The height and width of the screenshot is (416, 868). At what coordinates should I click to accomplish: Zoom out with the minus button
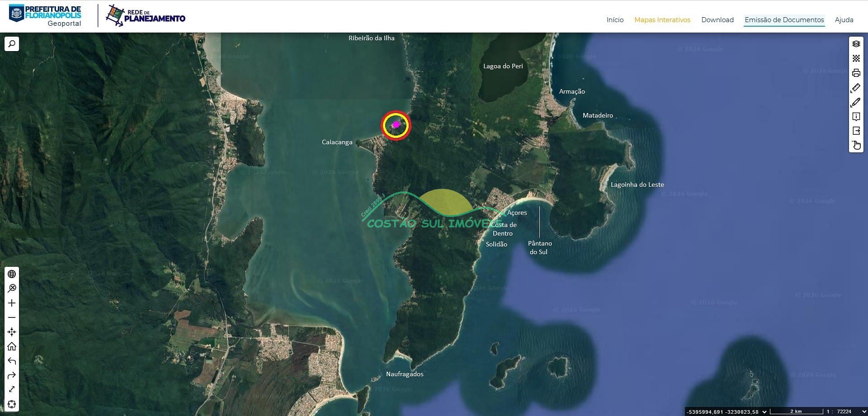12,317
